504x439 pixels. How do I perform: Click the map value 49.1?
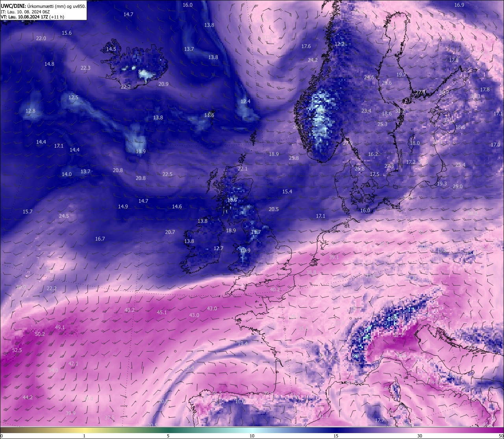[60, 328]
